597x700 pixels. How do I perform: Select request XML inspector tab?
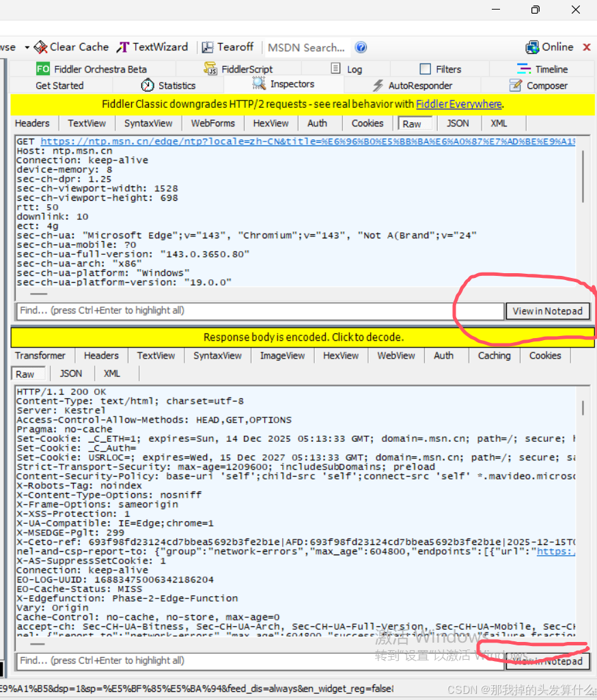[499, 123]
